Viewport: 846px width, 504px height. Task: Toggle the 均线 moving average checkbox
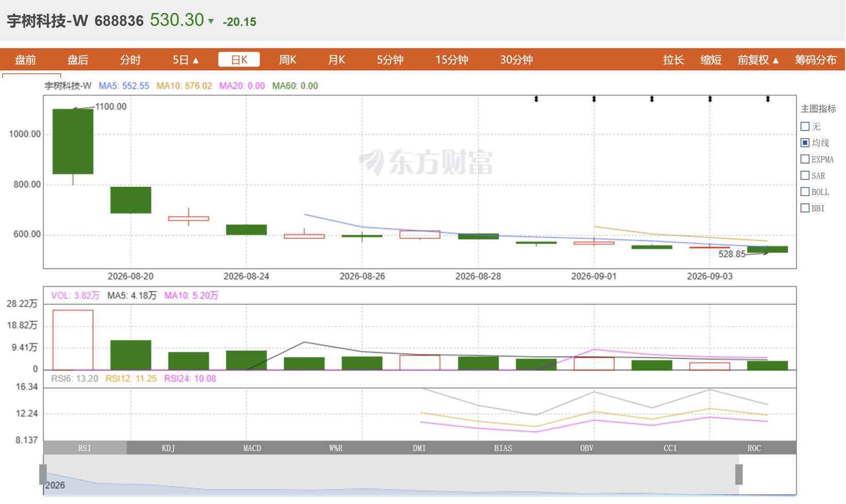coord(805,142)
